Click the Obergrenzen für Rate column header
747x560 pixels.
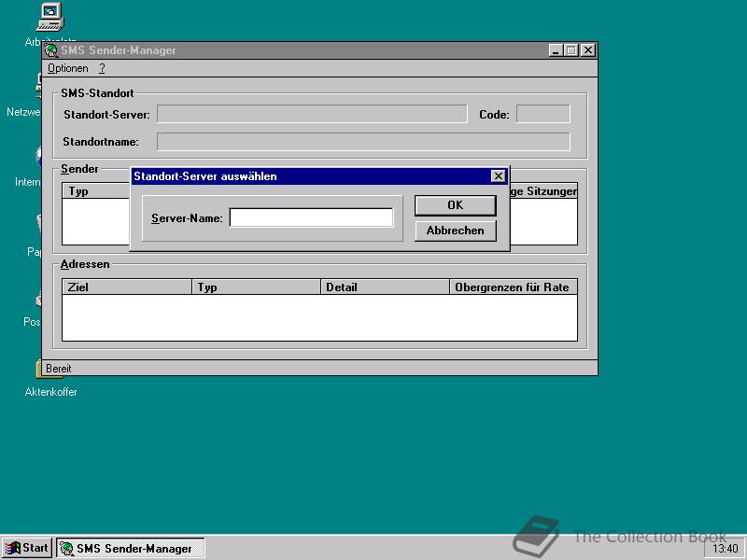point(514,287)
